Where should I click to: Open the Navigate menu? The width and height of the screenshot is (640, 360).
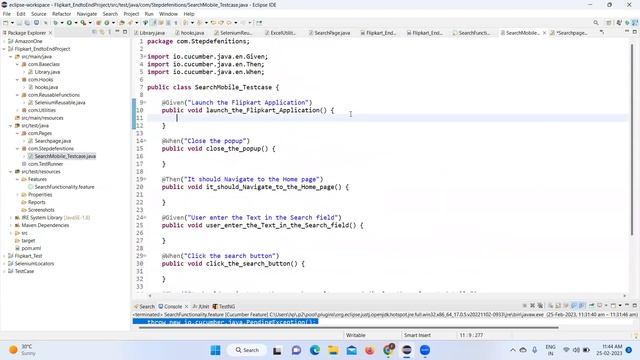pyautogui.click(x=87, y=14)
